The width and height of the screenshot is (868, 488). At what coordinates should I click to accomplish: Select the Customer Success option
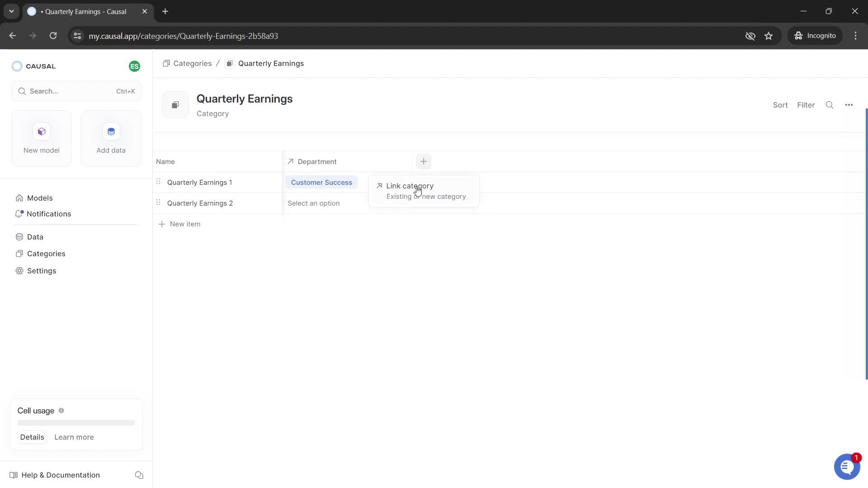(x=322, y=183)
